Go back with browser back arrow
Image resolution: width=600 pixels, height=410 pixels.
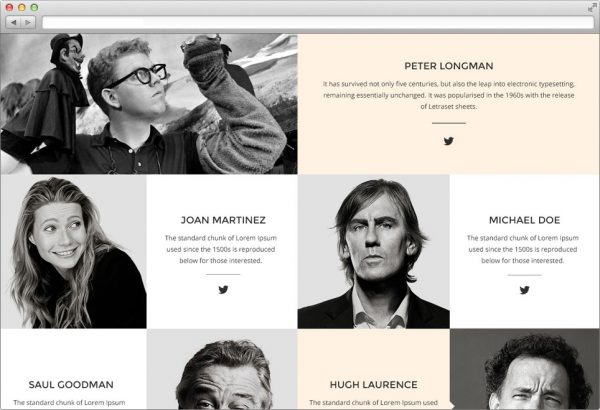coord(14,22)
